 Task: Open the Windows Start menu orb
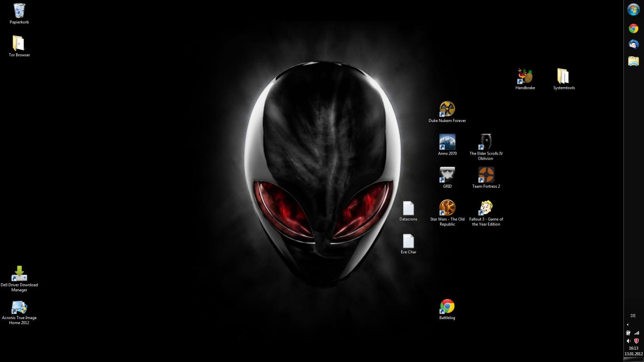pos(633,9)
